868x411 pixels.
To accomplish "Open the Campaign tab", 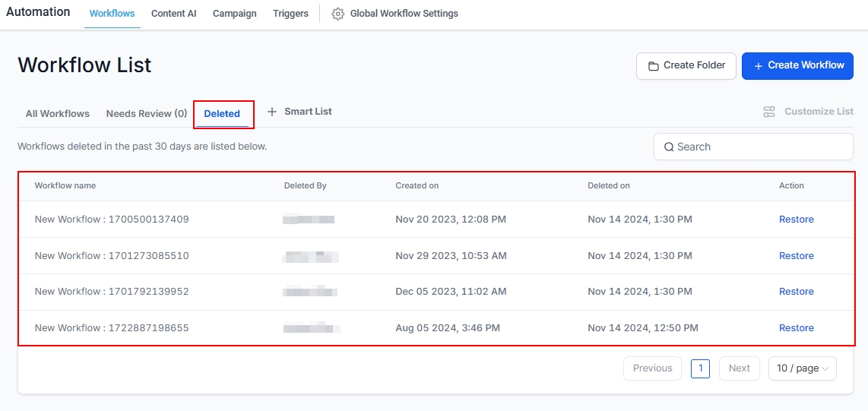I will 234,14.
